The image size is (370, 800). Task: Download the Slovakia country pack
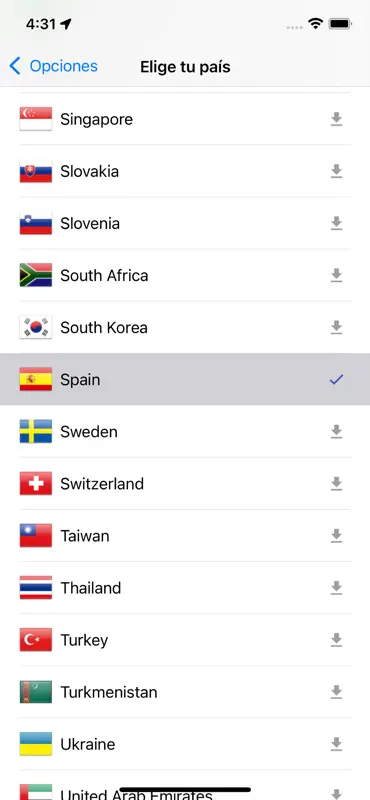click(x=336, y=171)
